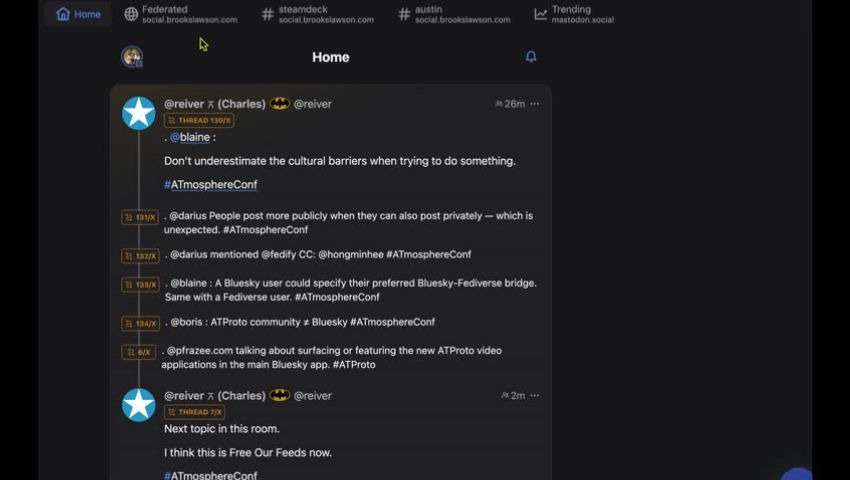Click the star avatar of second reiver post

pyautogui.click(x=138, y=405)
